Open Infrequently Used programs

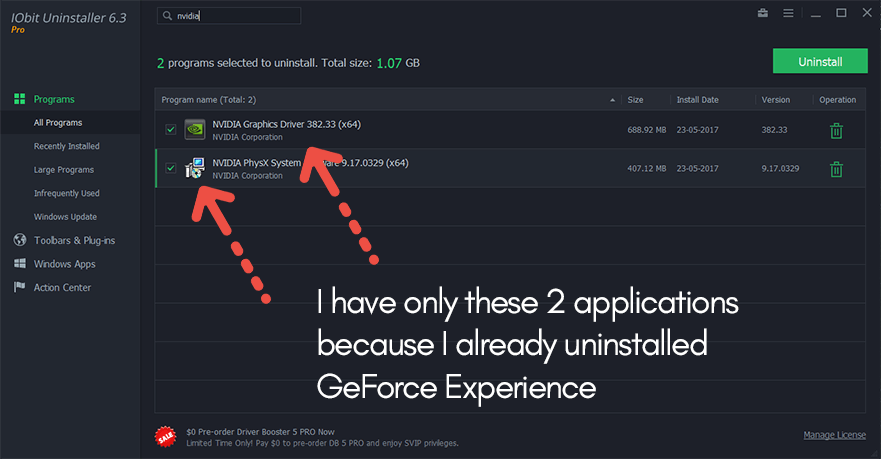[x=66, y=193]
